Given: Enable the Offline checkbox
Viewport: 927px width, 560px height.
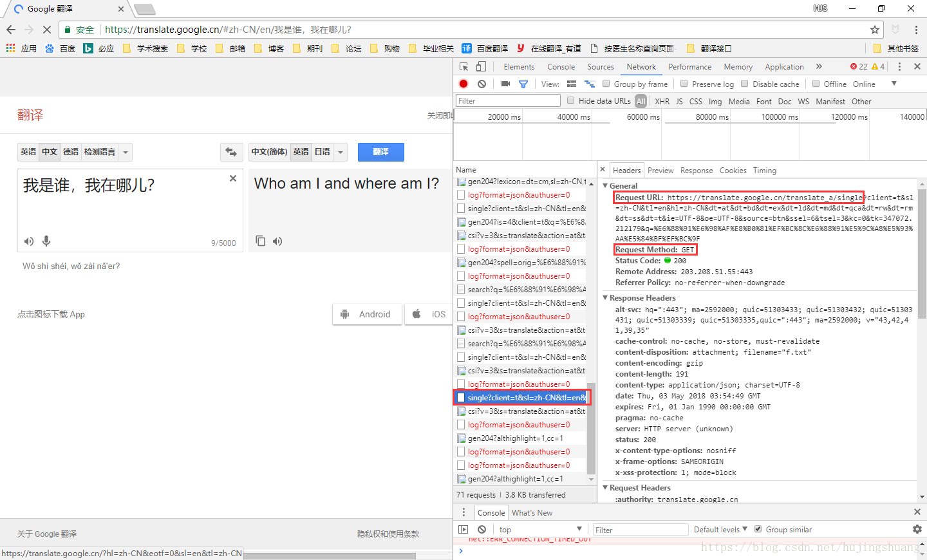Looking at the screenshot, I should point(816,84).
